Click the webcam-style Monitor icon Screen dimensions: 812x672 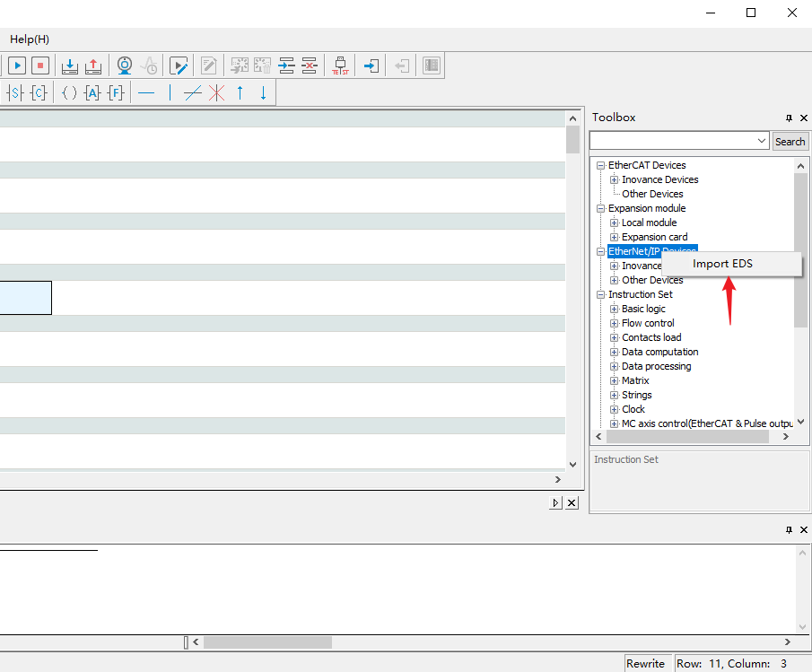125,65
